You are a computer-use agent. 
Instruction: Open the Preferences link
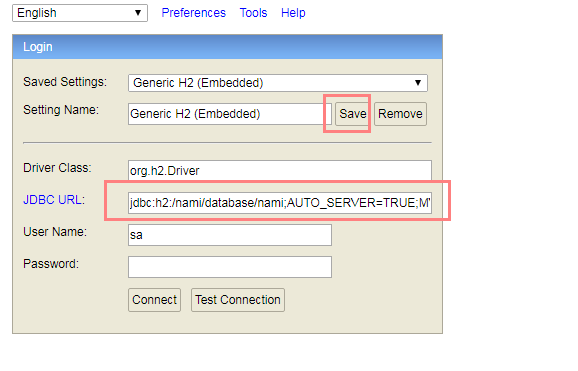tap(194, 13)
